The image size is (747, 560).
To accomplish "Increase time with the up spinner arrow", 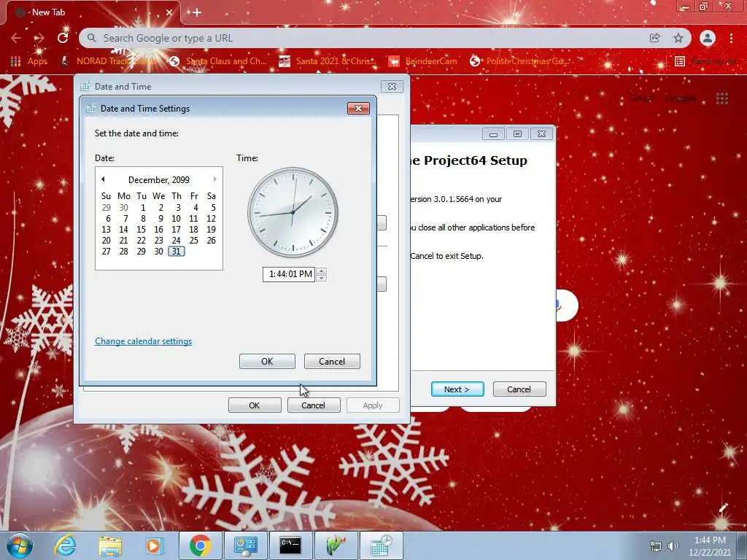I will pyautogui.click(x=322, y=271).
